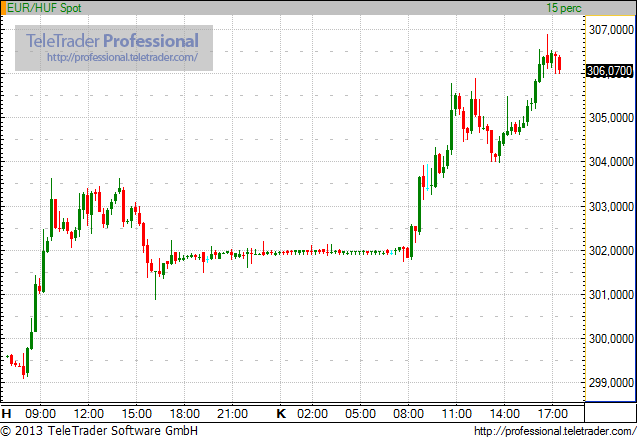Click the 05:00 time axis label
The width and height of the screenshot is (637, 440).
click(x=360, y=414)
